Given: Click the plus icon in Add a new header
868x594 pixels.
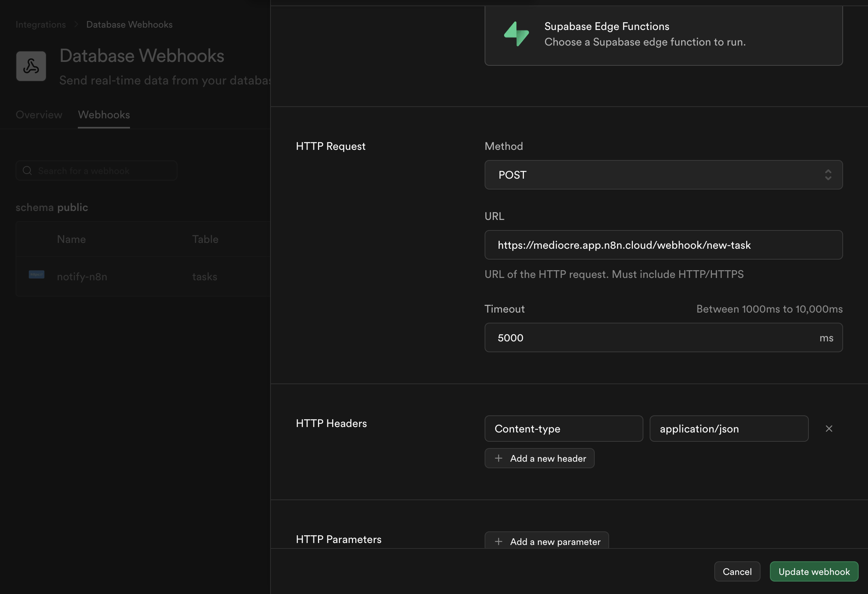Looking at the screenshot, I should click(499, 458).
